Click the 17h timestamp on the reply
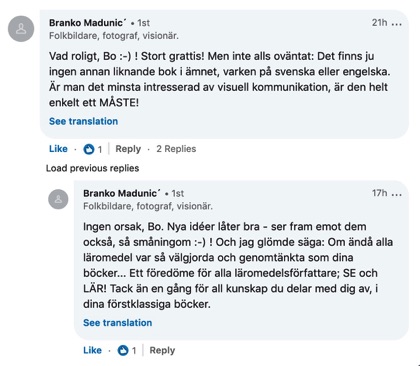The width and height of the screenshot is (420, 366). click(380, 193)
